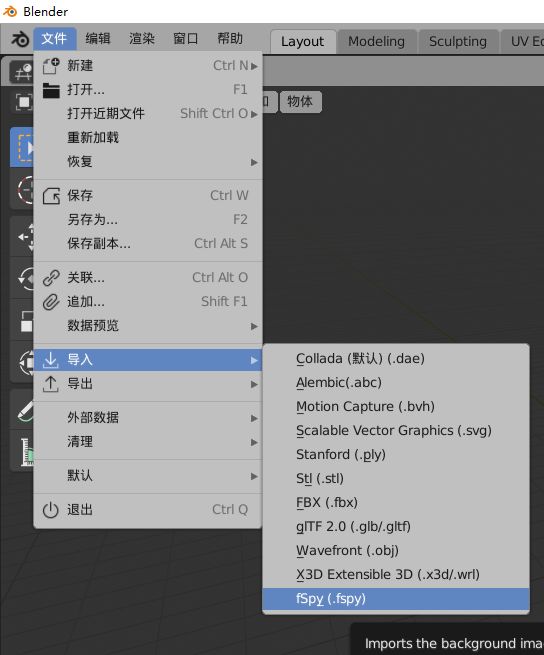Select the Select Box tool in left toolbar
Screen dimensions: 544x655
point(22,147)
